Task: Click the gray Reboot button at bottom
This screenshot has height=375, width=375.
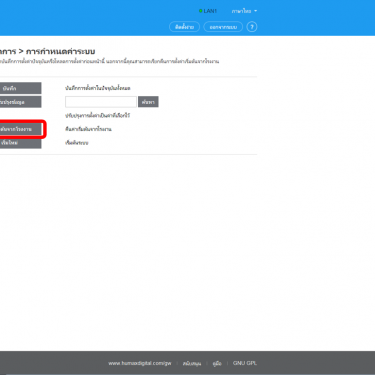Action: pos(20,143)
